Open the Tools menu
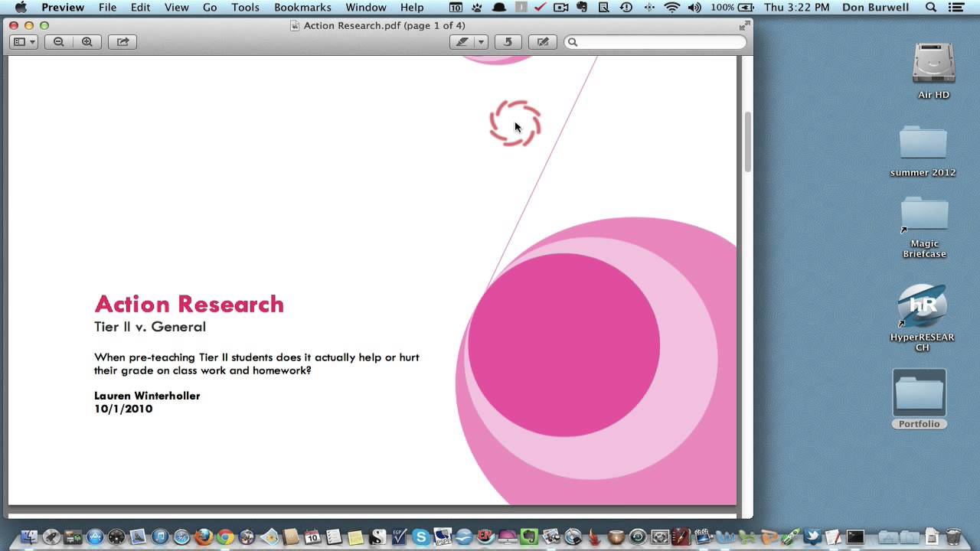This screenshot has width=980, height=551. 246,8
